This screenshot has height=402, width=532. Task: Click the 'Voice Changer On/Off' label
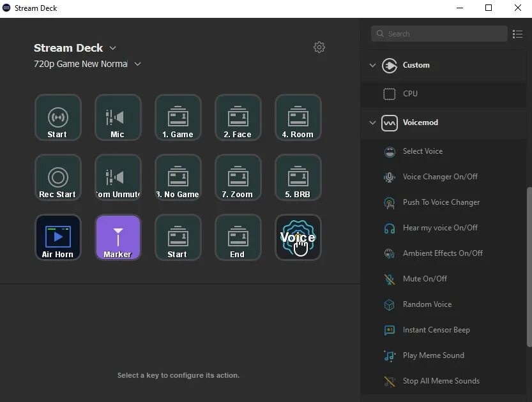point(440,177)
